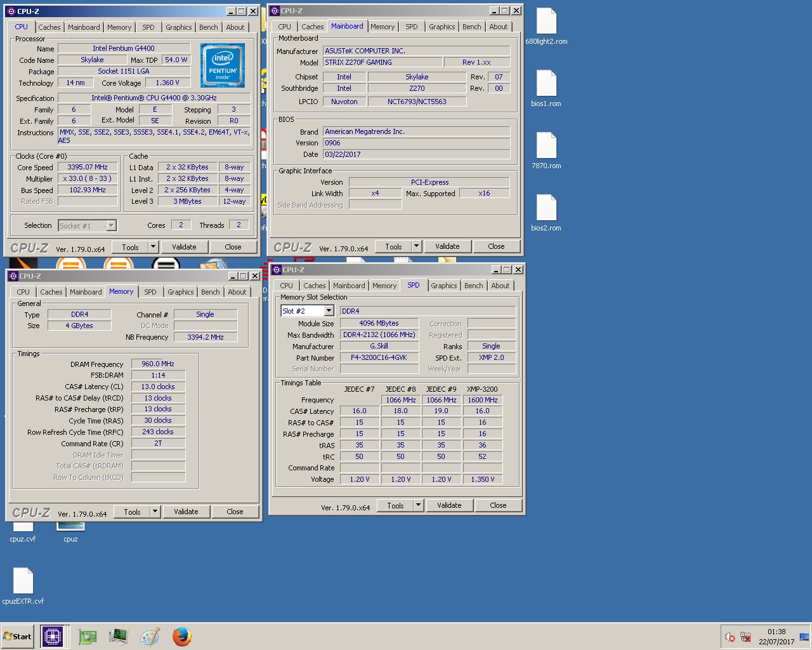812x650 pixels.
Task: Click Validate in the CPU window
Action: [185, 247]
